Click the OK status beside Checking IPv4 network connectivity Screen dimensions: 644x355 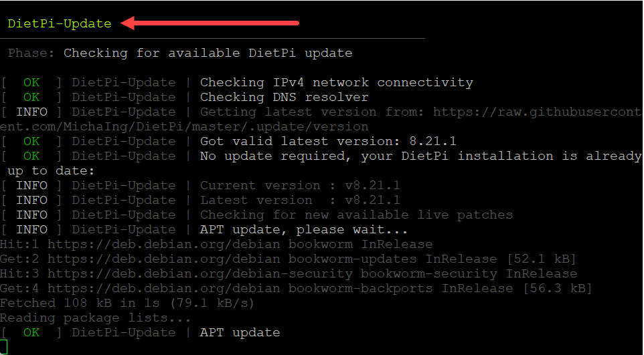click(31, 82)
